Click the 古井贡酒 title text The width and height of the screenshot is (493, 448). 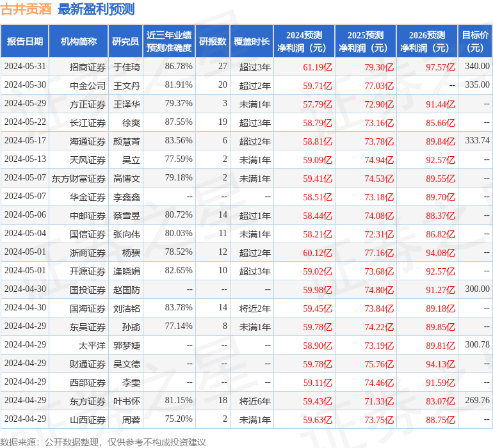(x=26, y=9)
